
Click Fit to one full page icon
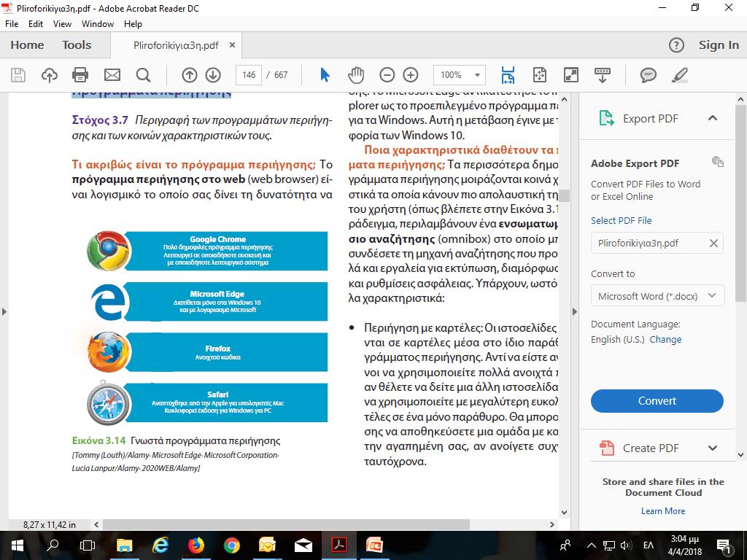point(539,75)
